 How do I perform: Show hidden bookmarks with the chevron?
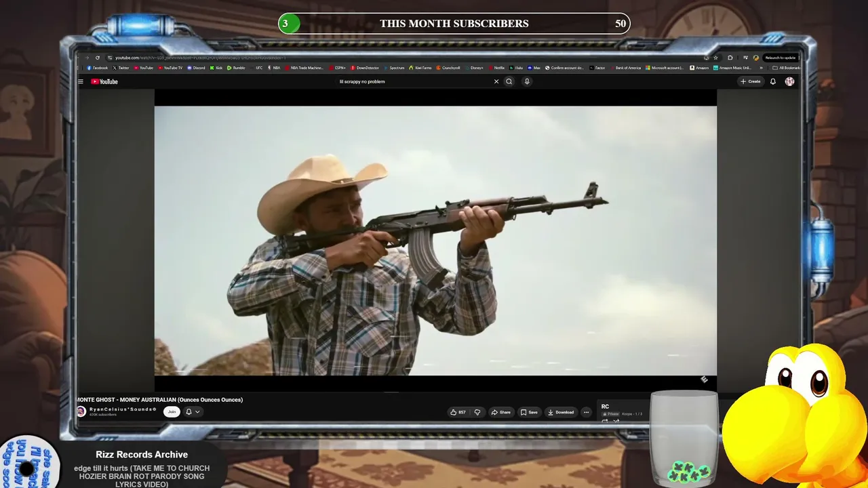761,68
